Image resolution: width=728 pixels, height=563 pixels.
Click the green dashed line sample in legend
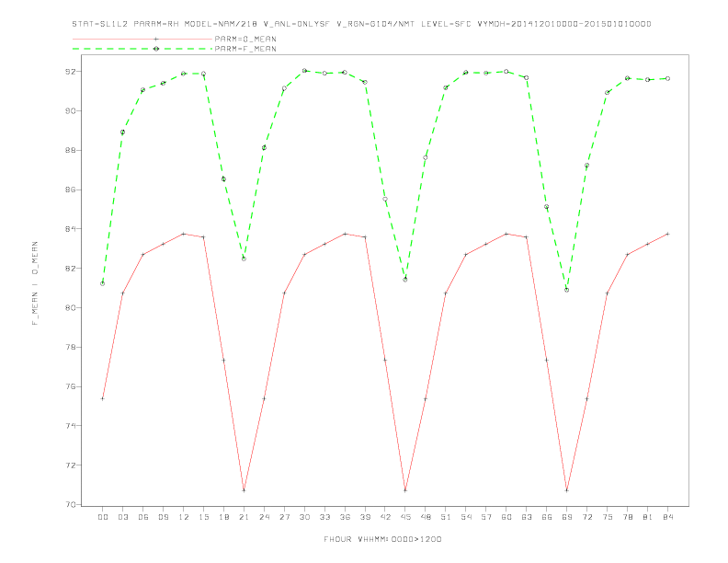click(142, 49)
